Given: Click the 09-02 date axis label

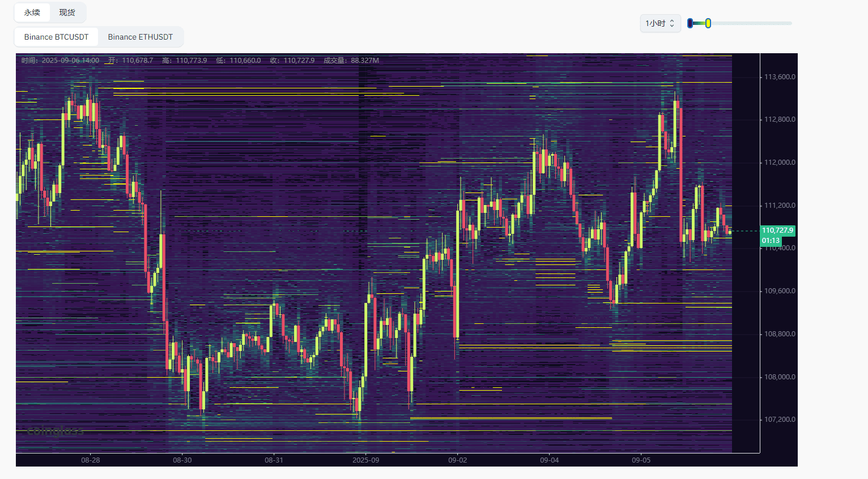Looking at the screenshot, I should coord(458,460).
